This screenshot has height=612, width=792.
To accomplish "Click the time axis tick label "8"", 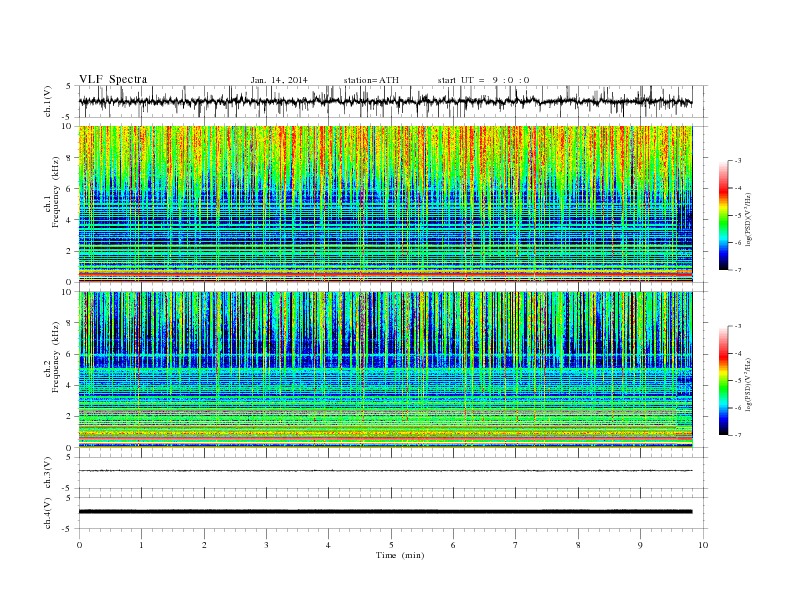I will coord(578,545).
